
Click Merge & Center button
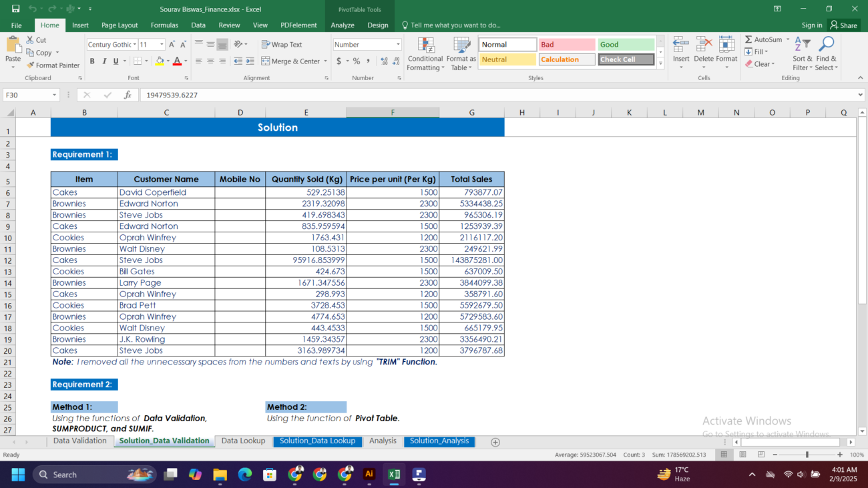290,61
